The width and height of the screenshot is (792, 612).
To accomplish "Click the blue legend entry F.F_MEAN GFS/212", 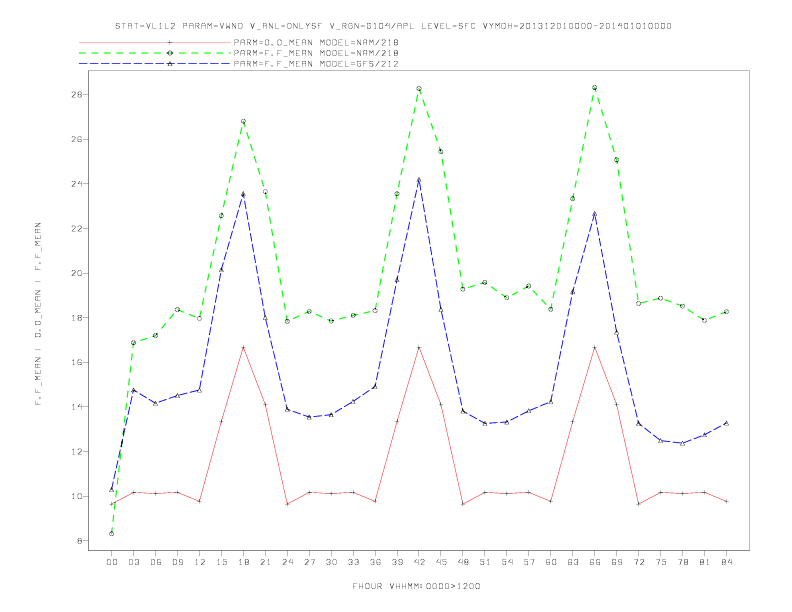I will click(316, 64).
